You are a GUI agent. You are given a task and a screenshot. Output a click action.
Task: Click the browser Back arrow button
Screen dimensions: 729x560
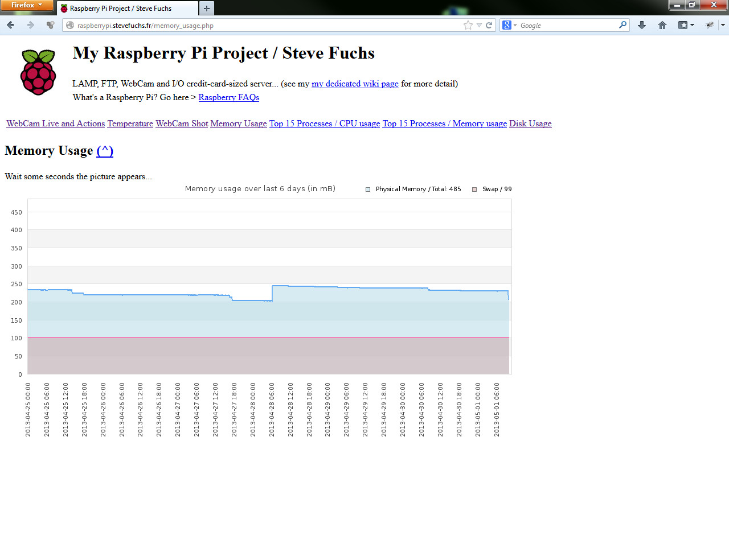coord(10,25)
